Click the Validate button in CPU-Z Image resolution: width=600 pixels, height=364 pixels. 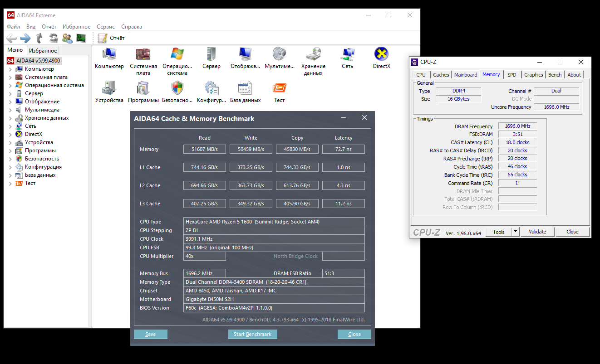pyautogui.click(x=537, y=232)
